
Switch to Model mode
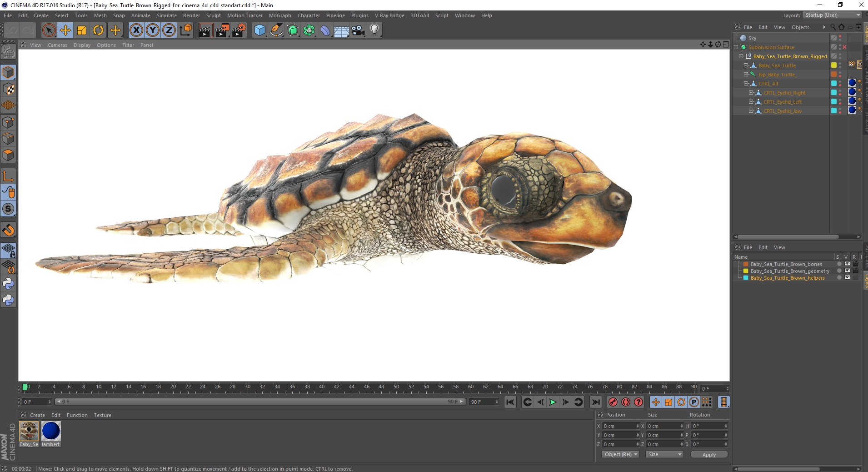tap(8, 72)
